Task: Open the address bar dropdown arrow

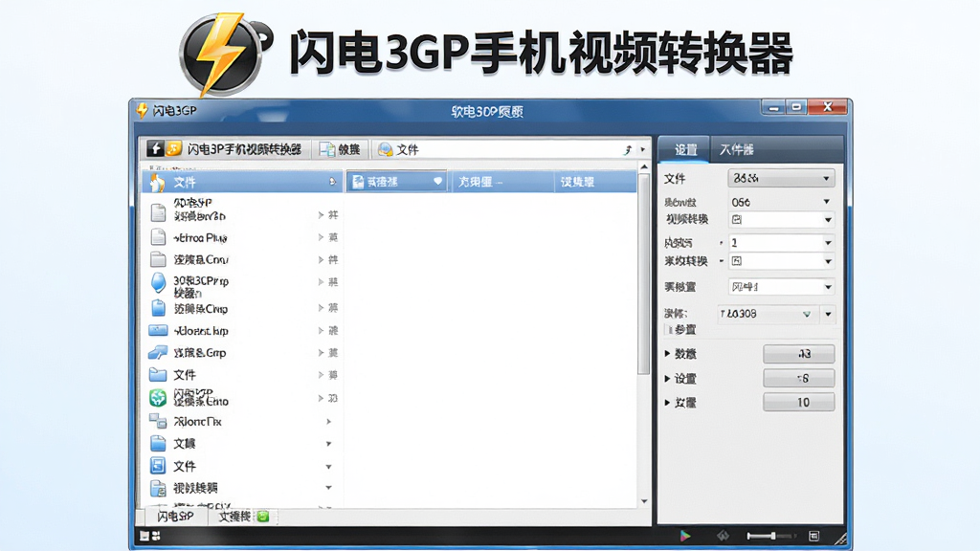Action: tap(642, 150)
